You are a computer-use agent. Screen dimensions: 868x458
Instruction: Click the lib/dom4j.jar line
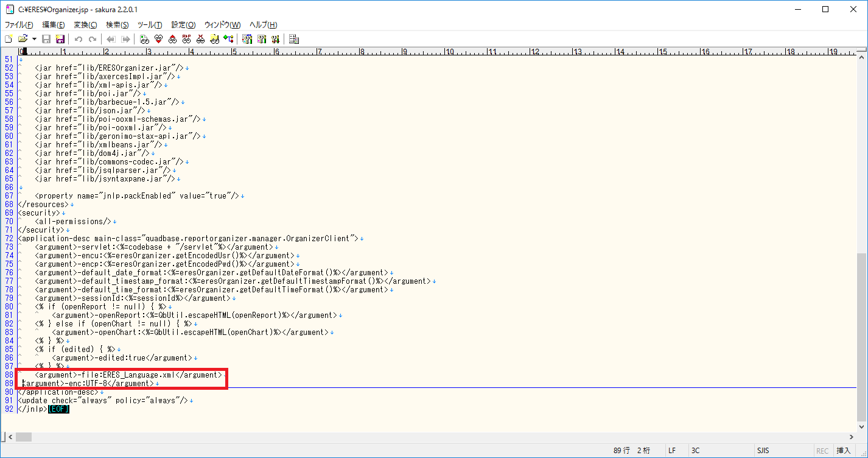(x=94, y=153)
